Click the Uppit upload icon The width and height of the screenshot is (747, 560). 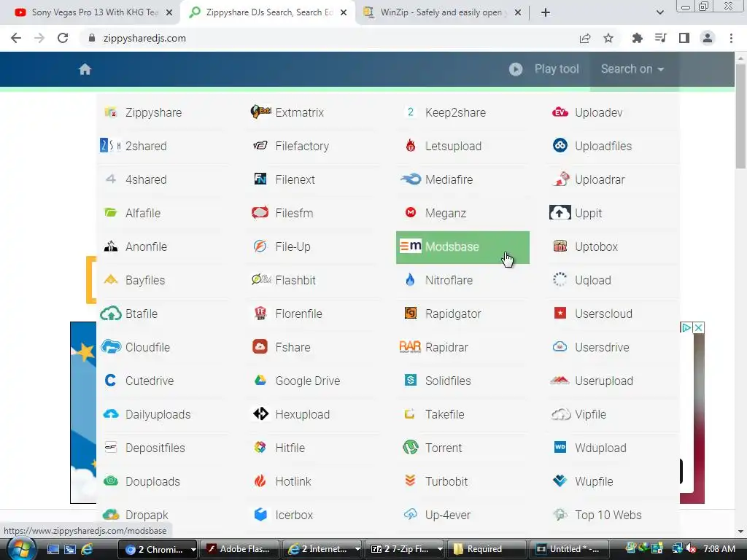(560, 212)
